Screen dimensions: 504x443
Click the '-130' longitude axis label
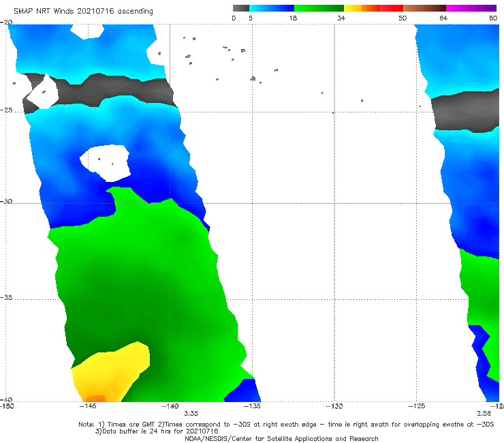coord(334,406)
